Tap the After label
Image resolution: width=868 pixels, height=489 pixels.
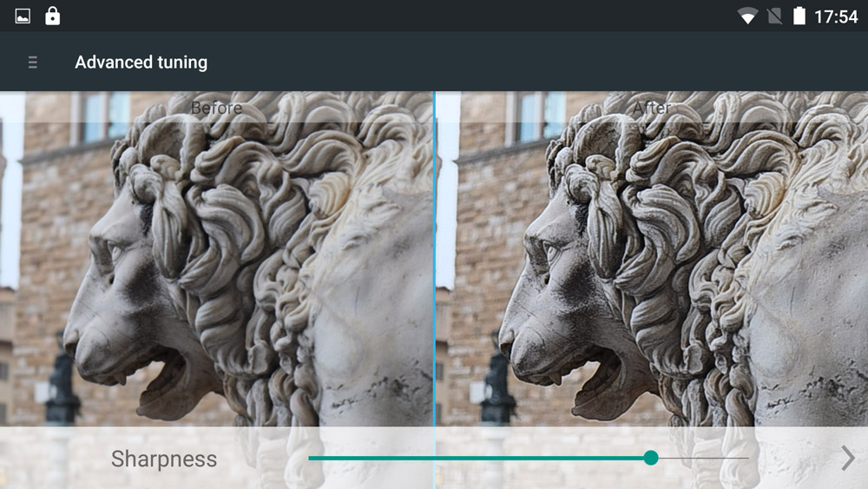[651, 108]
